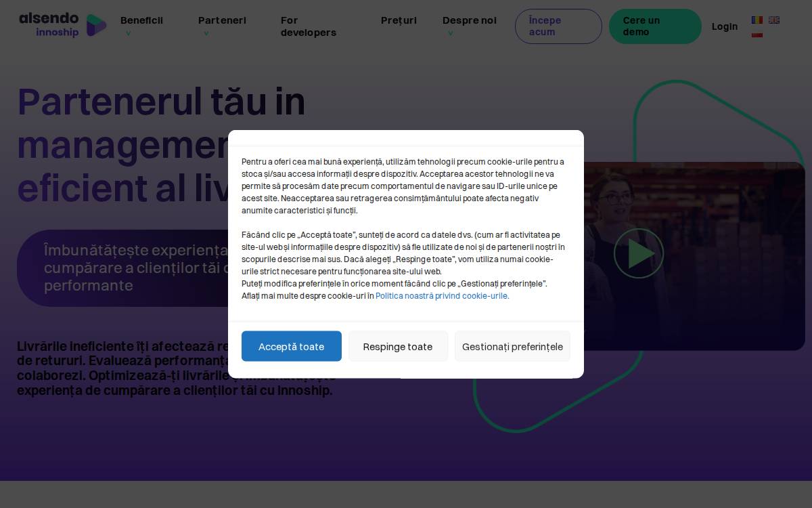The width and height of the screenshot is (812, 508).
Task: Reject cookies with Respinge toate
Action: (398, 346)
